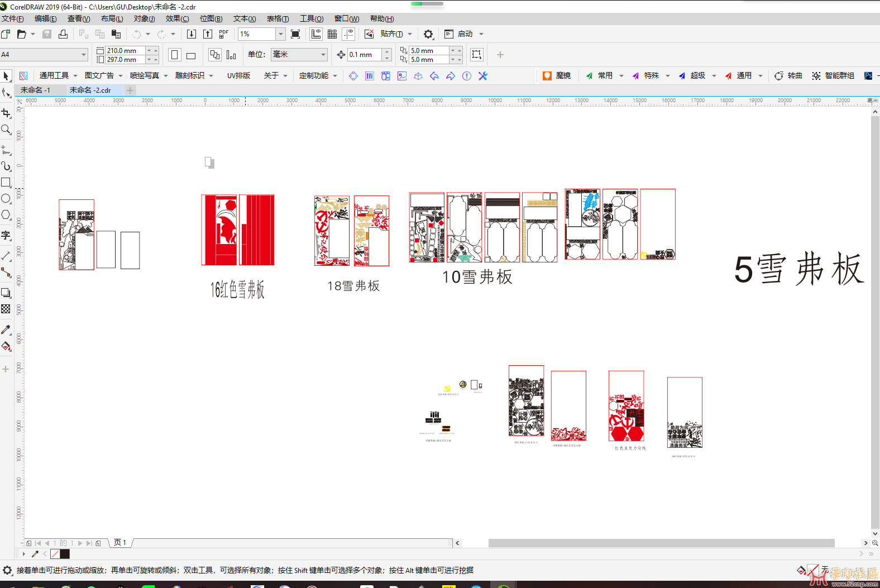Expand the 启动 launch dropdown

tap(481, 34)
